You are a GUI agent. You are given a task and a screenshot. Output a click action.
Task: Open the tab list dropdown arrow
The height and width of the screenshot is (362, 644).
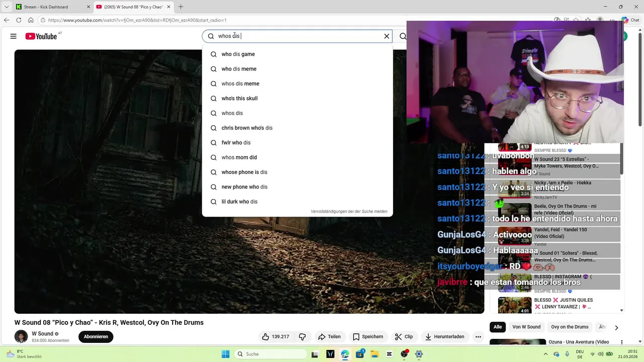[x=7, y=7]
